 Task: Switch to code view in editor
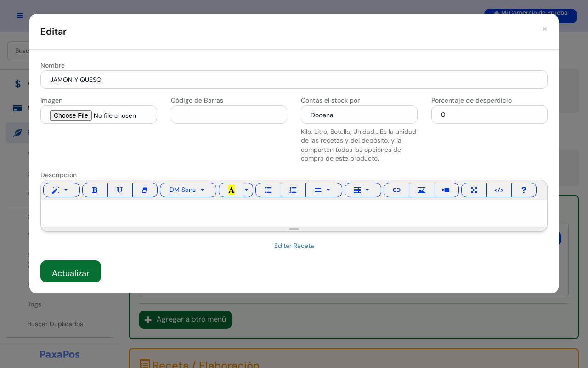pos(499,190)
